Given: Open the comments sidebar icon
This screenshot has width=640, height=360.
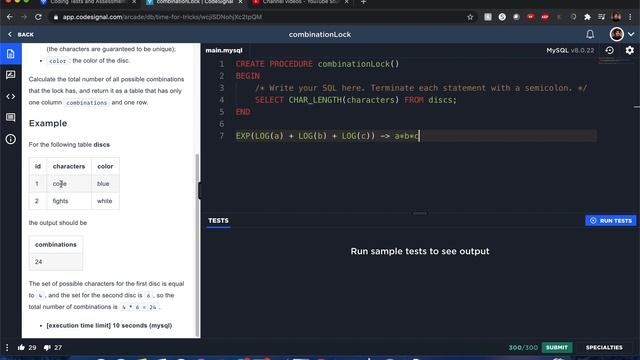Looking at the screenshot, I should coord(11,118).
